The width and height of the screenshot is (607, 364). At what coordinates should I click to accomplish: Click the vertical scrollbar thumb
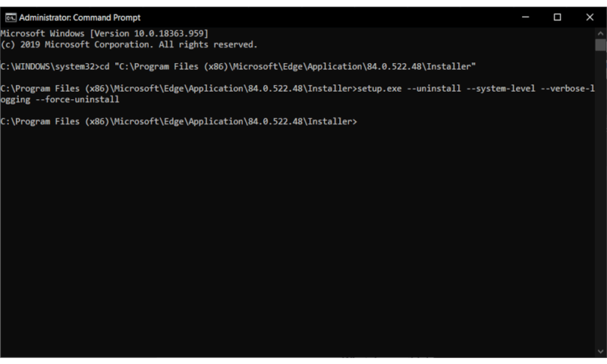[601, 45]
